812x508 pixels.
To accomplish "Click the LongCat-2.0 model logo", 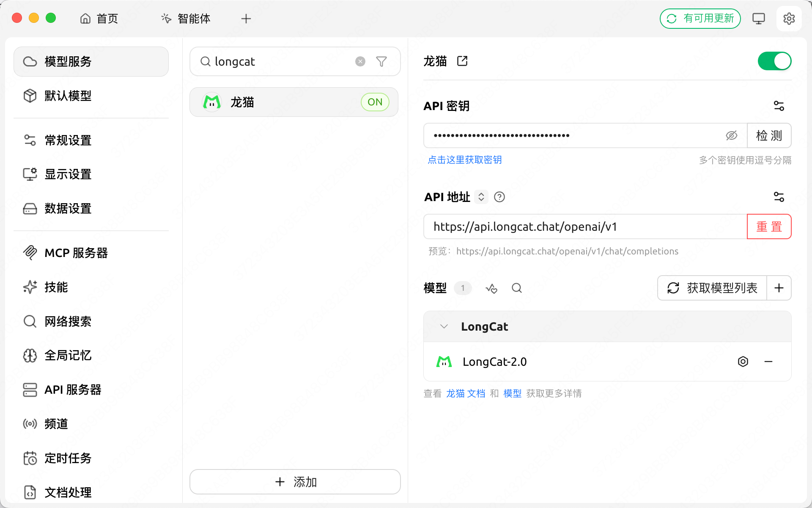I will coord(444,362).
